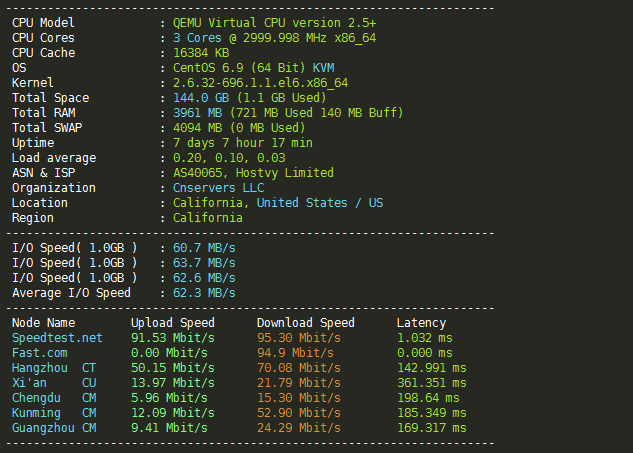Click the AS40065 Hostvy Limited text
633x453 pixels.
pyautogui.click(x=253, y=173)
